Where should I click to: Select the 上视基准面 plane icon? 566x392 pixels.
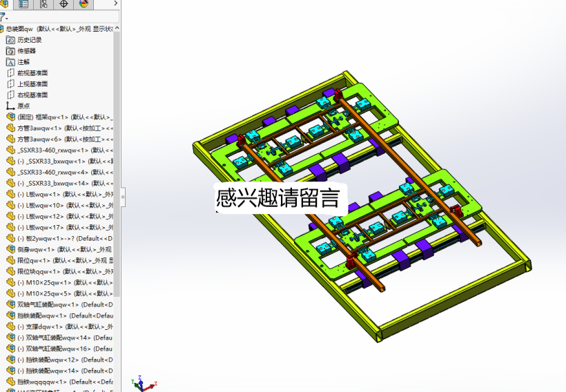[x=10, y=84]
